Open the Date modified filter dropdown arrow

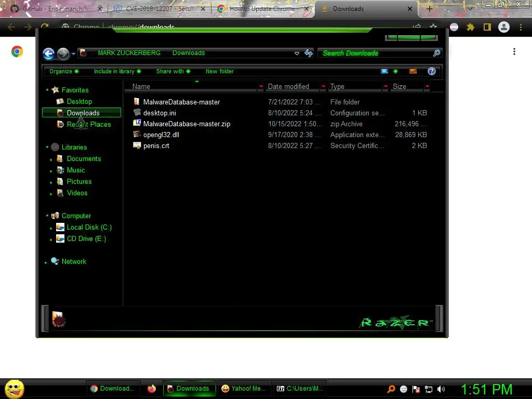tap(323, 87)
